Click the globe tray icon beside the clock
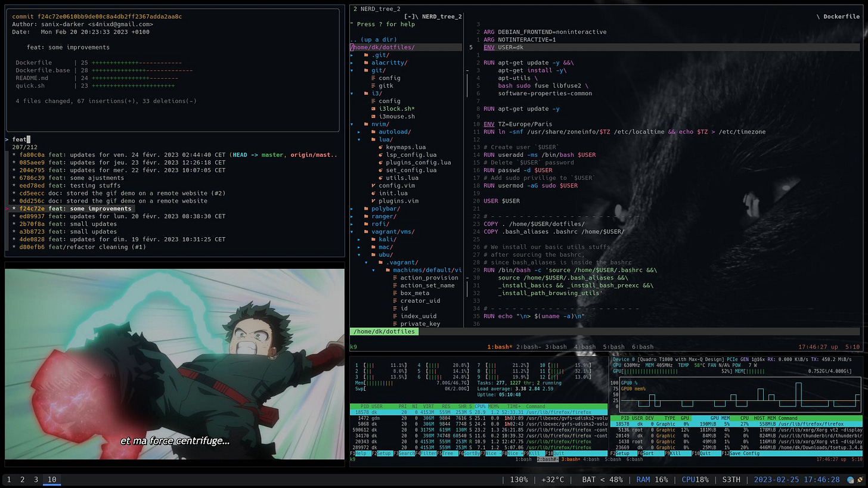868x488 pixels. tap(851, 480)
